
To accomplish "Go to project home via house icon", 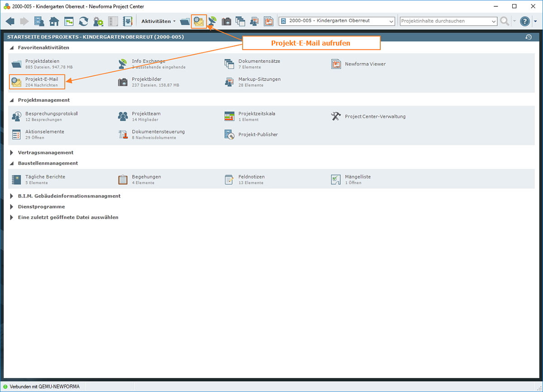I will pyautogui.click(x=54, y=21).
